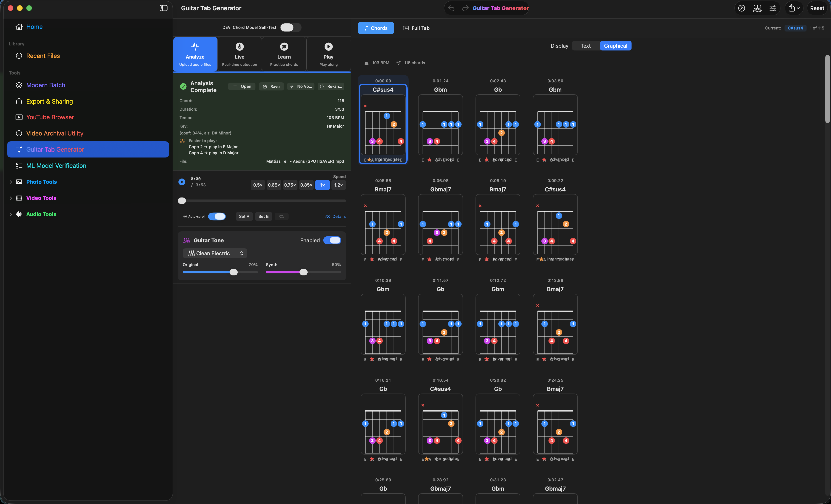Set playback speed to 0.75x
Viewport: 831px width, 504px height.
pyautogui.click(x=290, y=185)
